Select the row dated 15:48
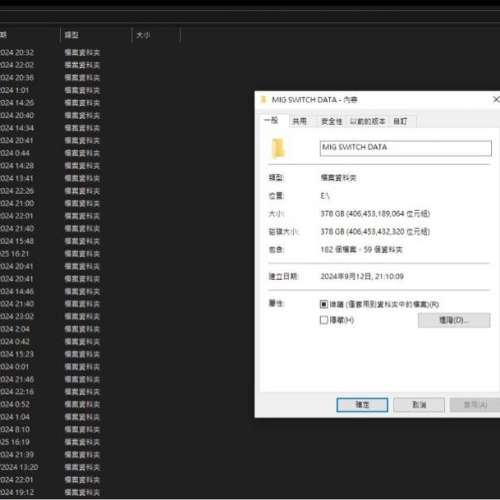Image resolution: width=500 pixels, height=500 pixels. coord(50,241)
